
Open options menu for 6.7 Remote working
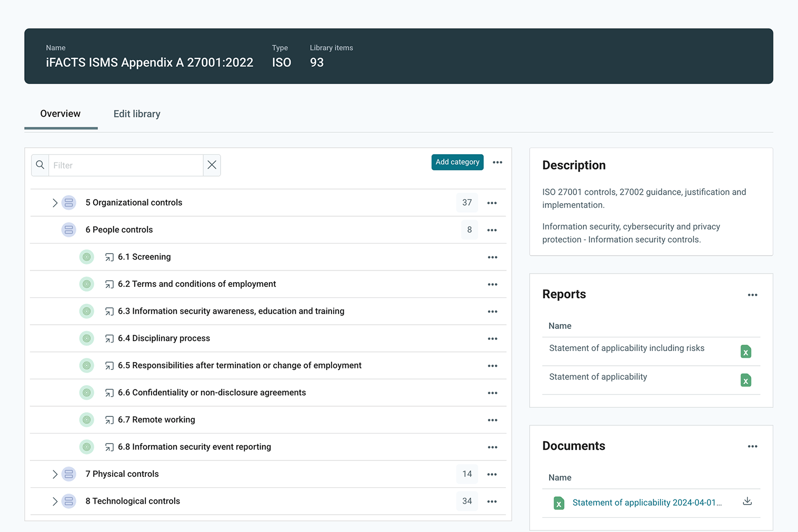click(x=492, y=420)
